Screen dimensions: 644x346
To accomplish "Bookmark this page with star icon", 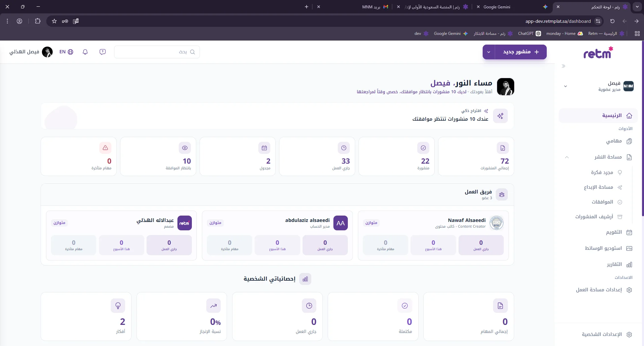I will (54, 21).
